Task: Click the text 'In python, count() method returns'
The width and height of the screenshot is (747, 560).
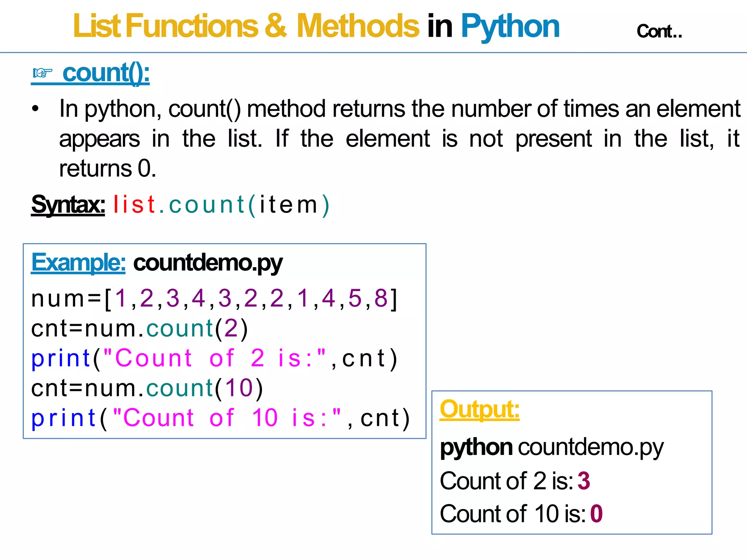Action: coord(232,109)
